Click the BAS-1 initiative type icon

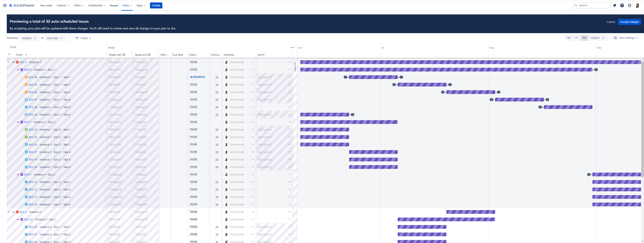17,62
